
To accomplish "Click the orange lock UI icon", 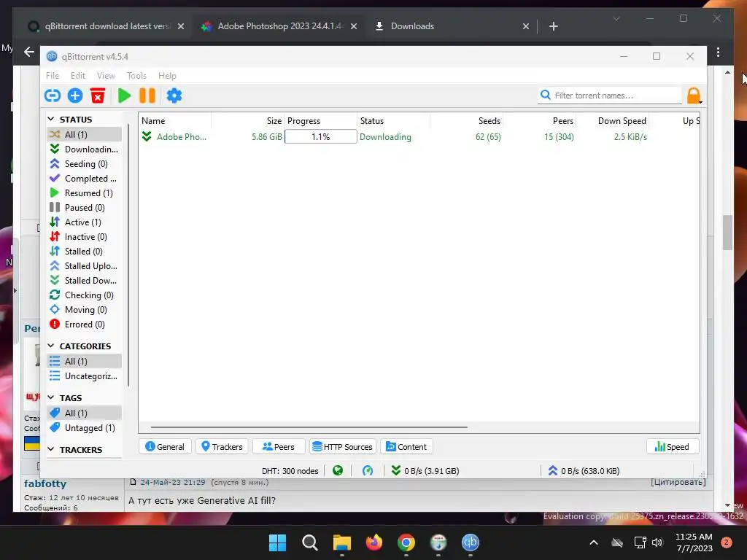I will [694, 96].
